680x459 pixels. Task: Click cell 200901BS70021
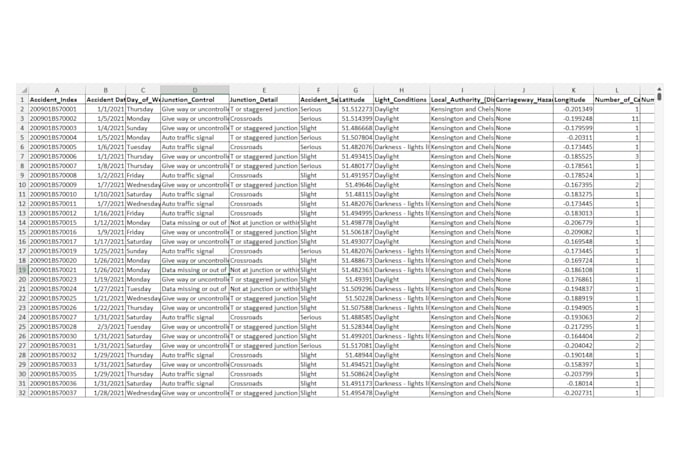click(57, 270)
